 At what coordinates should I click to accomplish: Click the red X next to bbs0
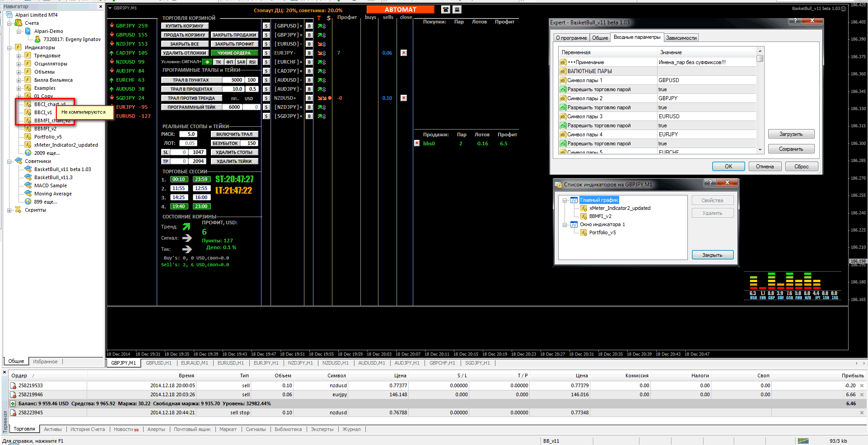(417, 144)
